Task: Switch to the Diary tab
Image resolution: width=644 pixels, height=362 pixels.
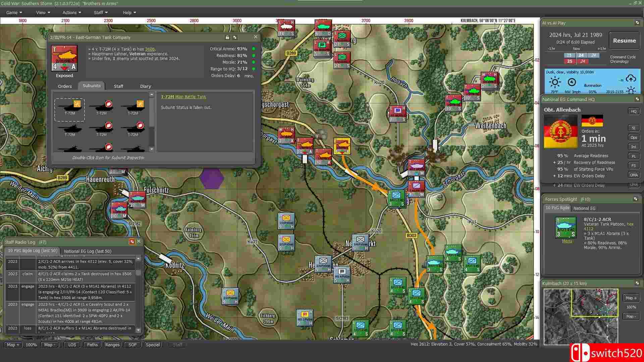Action: pos(145,86)
